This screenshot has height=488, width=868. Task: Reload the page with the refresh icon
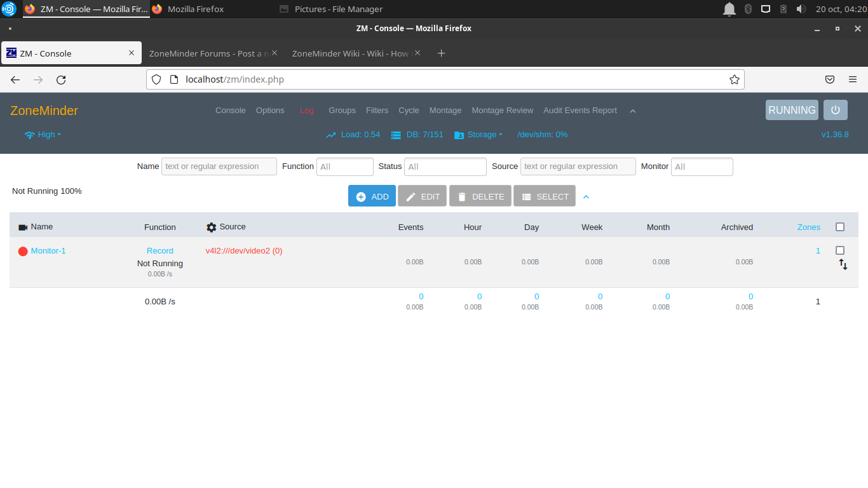point(61,79)
